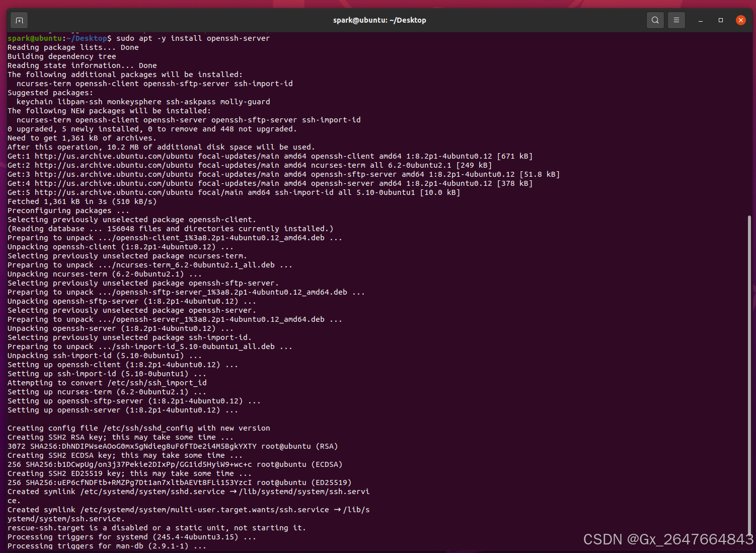Click the 'Creating SSH2 RSA key' line
Viewport: 756px width, 553px height.
121,437
